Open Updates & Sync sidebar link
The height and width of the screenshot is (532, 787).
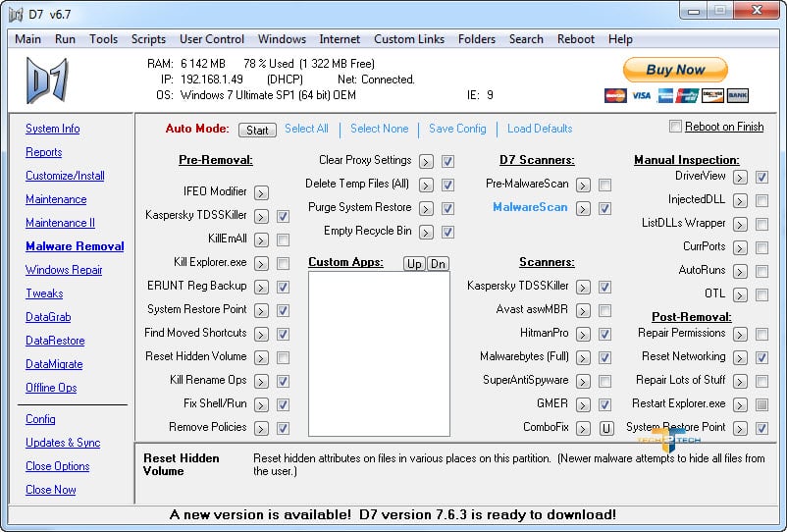63,443
